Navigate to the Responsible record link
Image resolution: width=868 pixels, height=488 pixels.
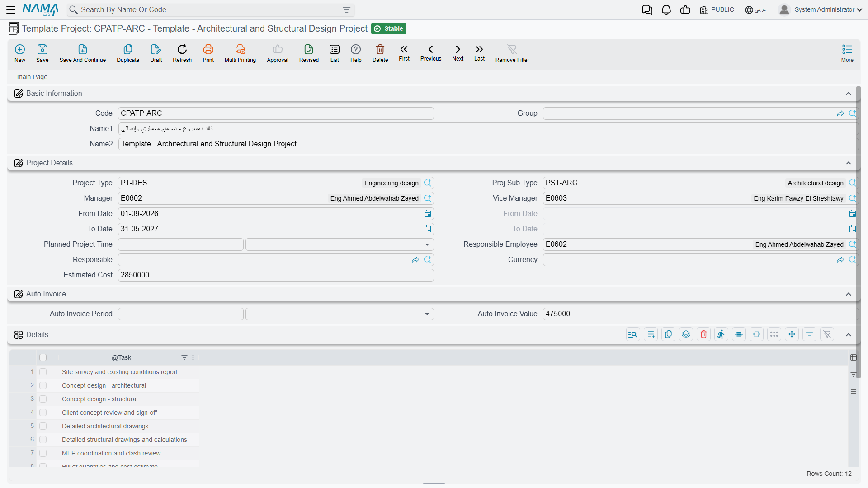pos(415,260)
